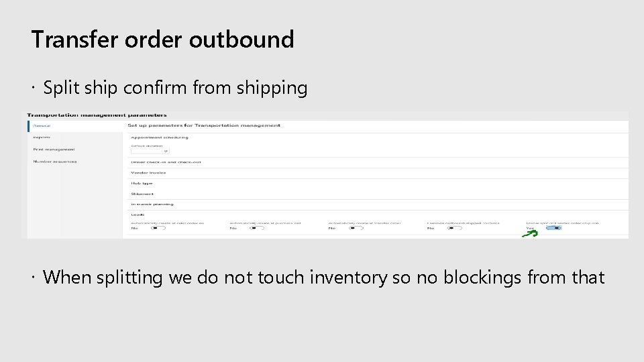
Task: Expand Driver check-in and check-out section
Action: coord(166,162)
